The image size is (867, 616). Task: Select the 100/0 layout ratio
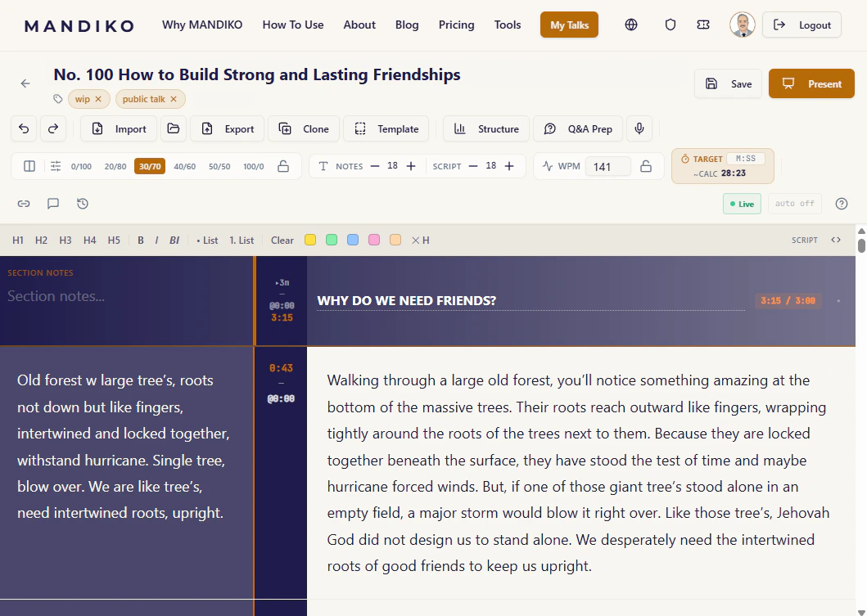click(x=254, y=166)
